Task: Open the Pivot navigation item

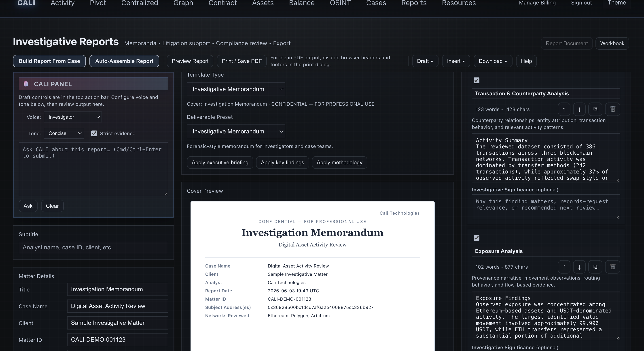Action: pyautogui.click(x=98, y=3)
